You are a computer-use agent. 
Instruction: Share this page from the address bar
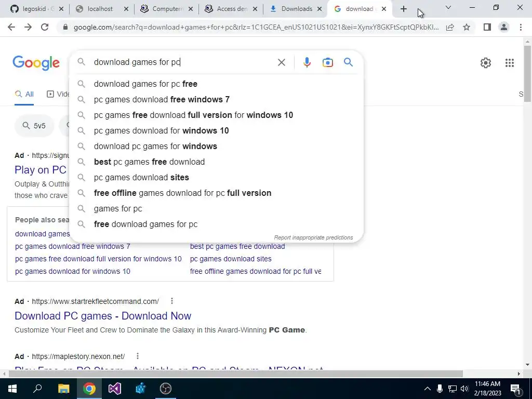(x=450, y=27)
